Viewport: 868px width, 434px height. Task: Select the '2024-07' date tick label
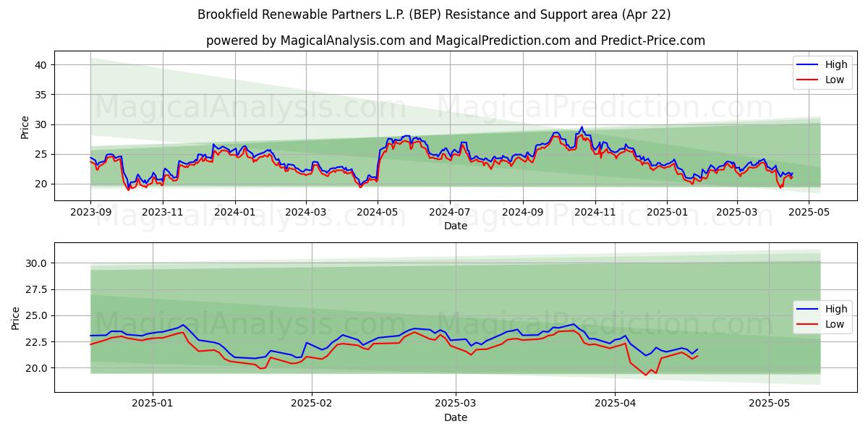click(450, 213)
